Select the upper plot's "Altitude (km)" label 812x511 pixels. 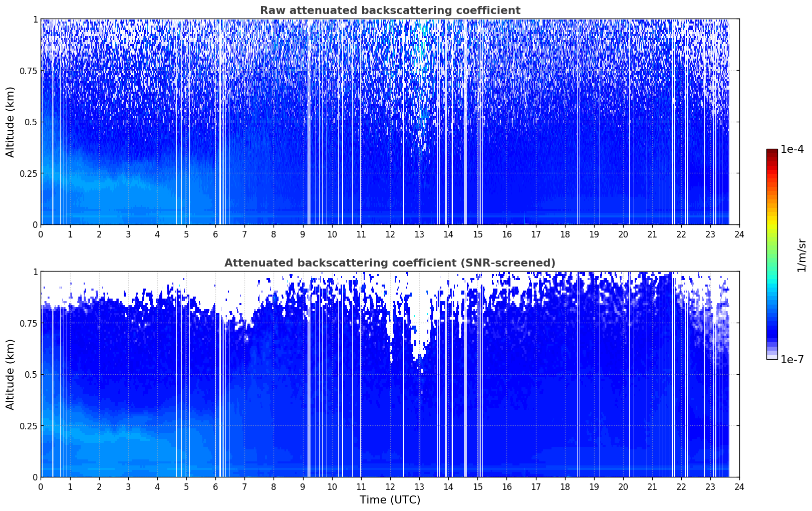[11, 122]
